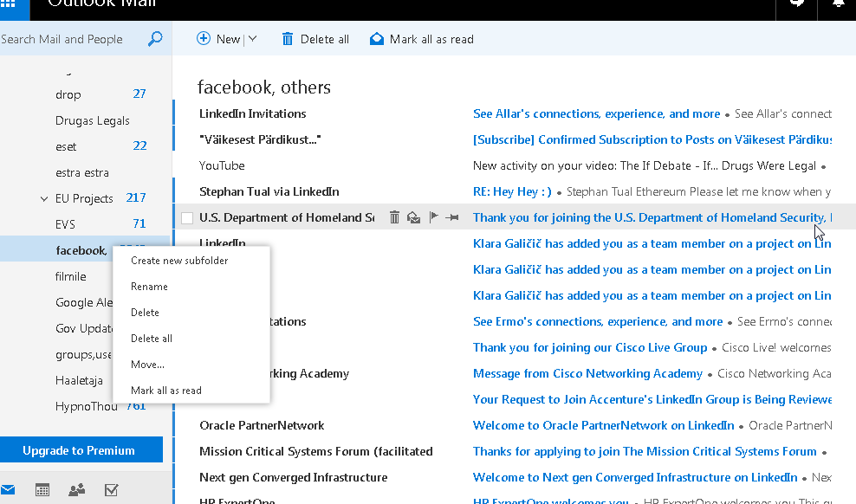The width and height of the screenshot is (856, 504).
Task: Open RE: Hey Hey :) email
Action: point(512,191)
